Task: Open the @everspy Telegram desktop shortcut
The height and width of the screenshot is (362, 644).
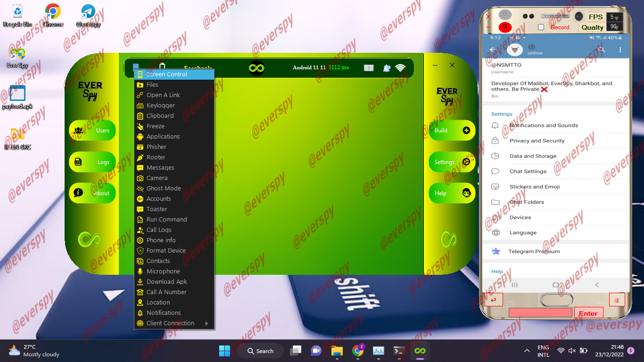Action: click(x=88, y=15)
